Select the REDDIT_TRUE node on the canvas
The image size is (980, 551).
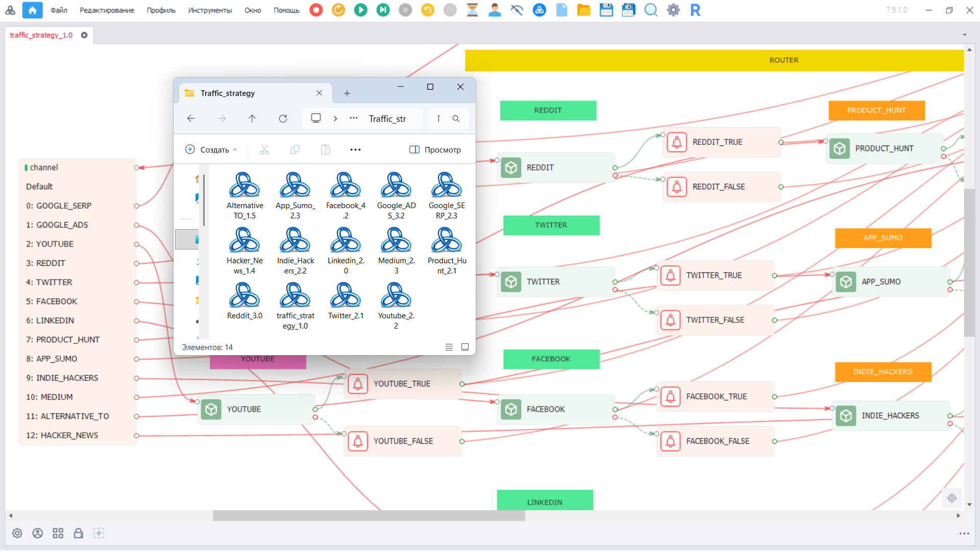[722, 142]
